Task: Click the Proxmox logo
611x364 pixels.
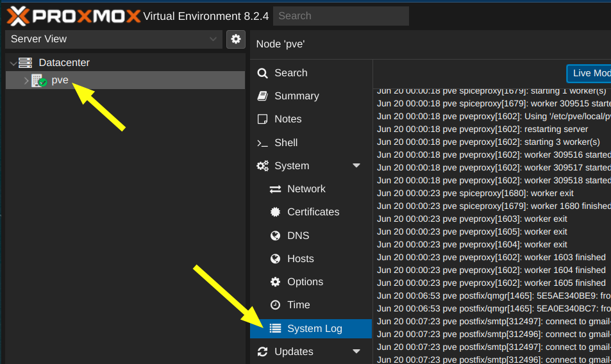Action: coord(73,15)
